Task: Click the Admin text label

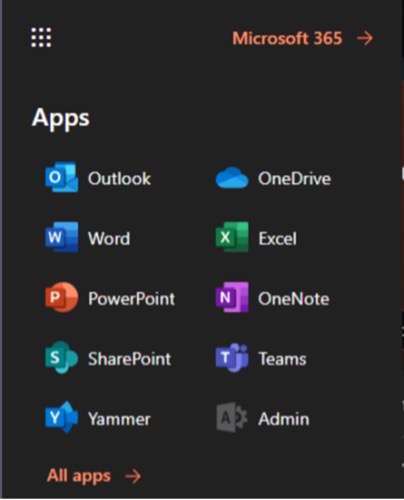Action: [284, 419]
